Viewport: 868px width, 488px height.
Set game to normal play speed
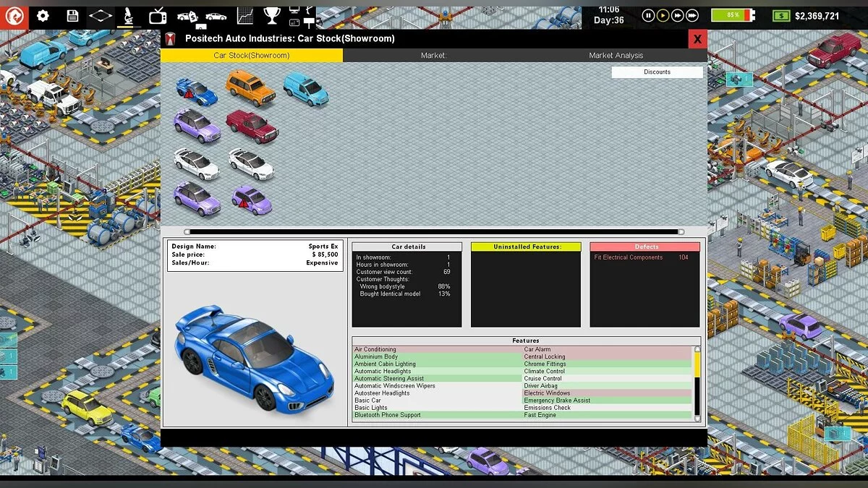pos(663,15)
